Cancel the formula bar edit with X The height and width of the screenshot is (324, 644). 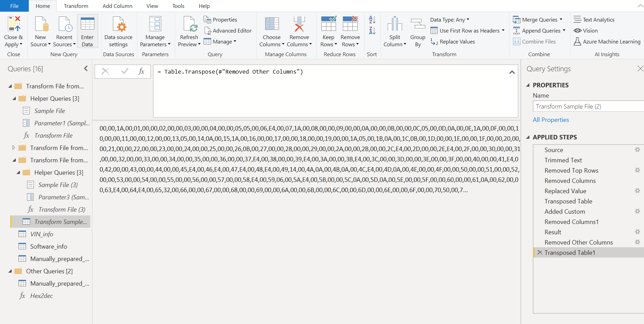(x=105, y=72)
